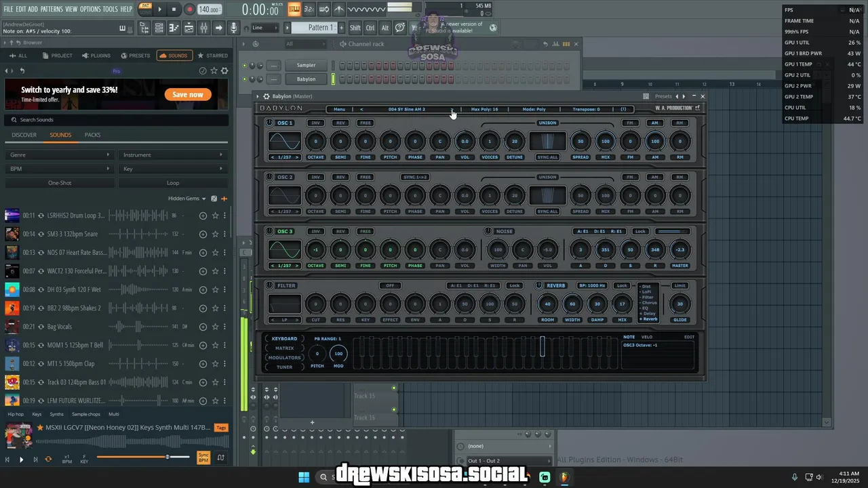Toggle OSC 2 power button
Viewport: 868px width, 488px height.
pyautogui.click(x=270, y=177)
